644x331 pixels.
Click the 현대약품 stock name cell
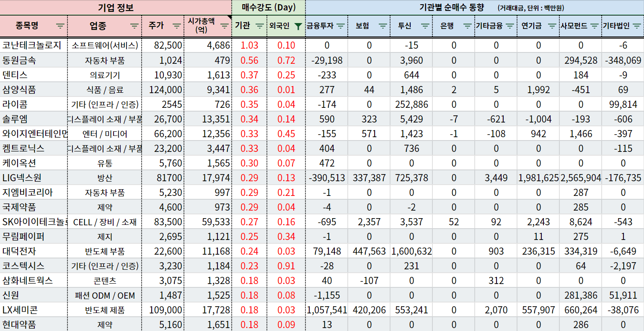[34, 324]
